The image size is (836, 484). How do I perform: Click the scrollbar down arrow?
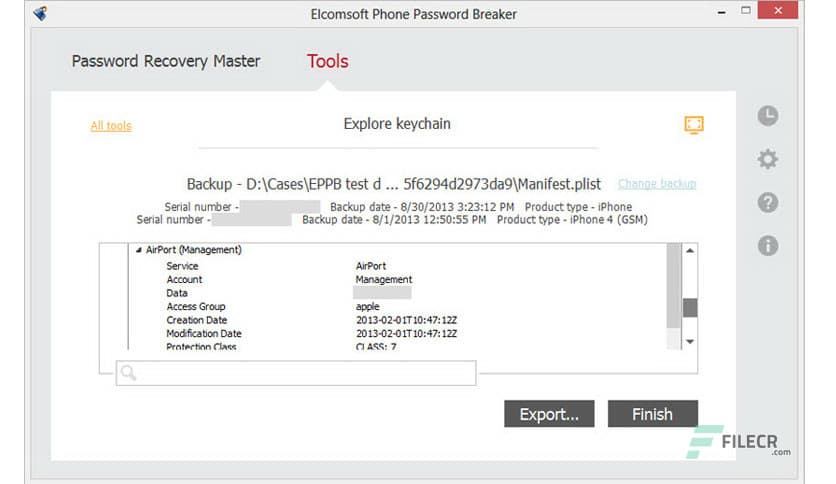690,342
